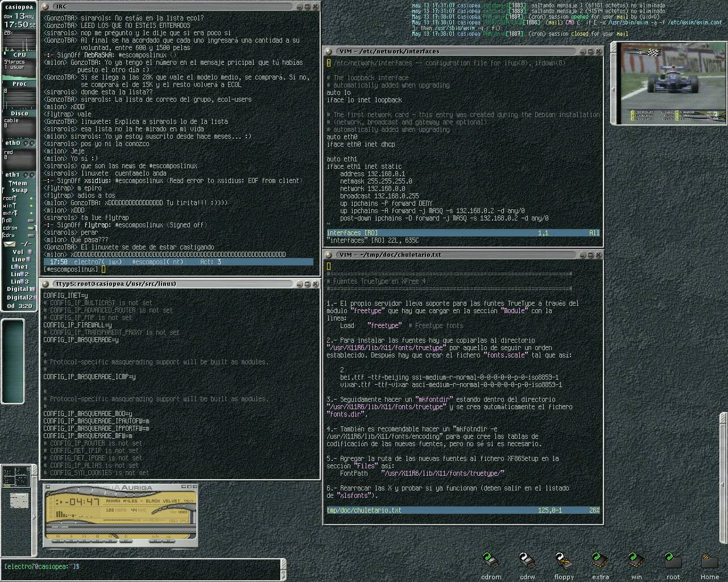Click the play button in XMMS

[72, 541]
